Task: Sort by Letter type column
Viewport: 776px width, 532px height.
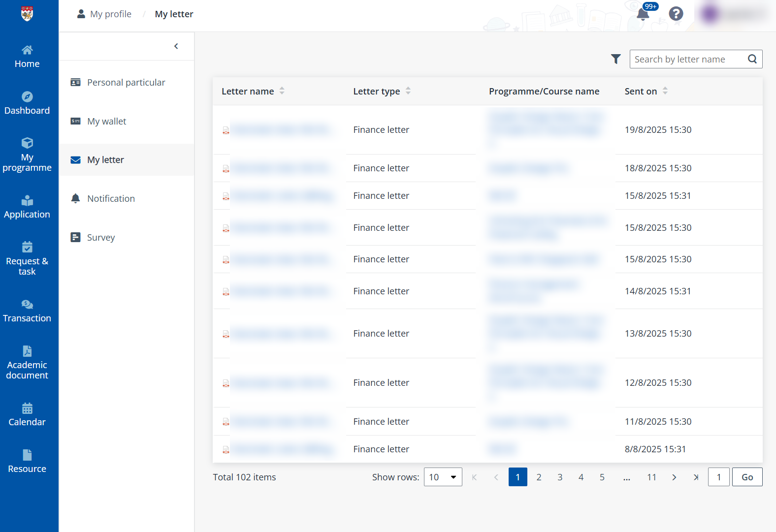Action: click(x=408, y=91)
